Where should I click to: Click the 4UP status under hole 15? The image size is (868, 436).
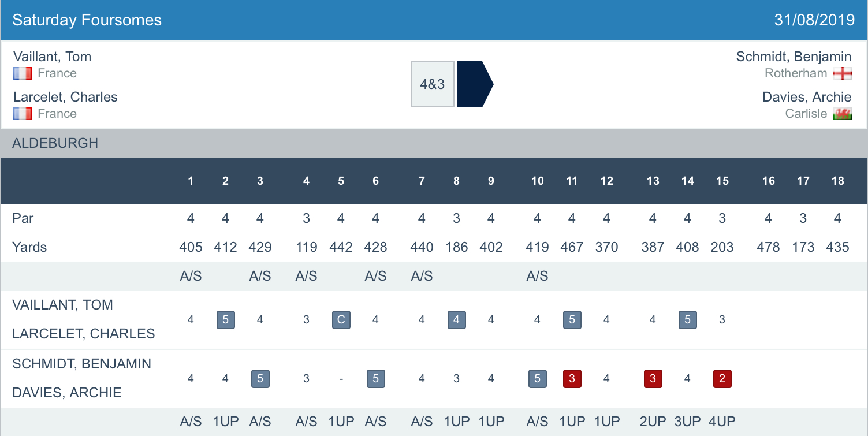point(722,422)
